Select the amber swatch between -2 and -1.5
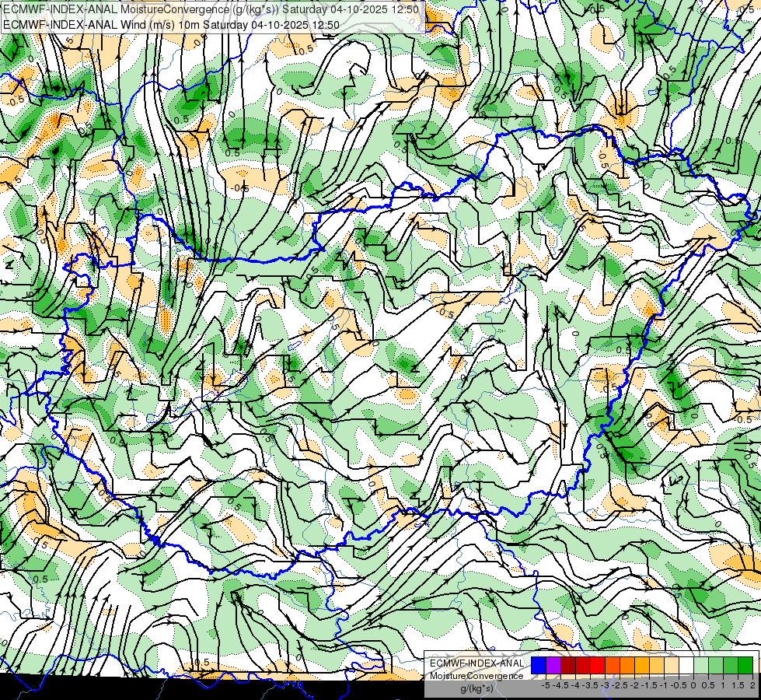 pos(642,666)
